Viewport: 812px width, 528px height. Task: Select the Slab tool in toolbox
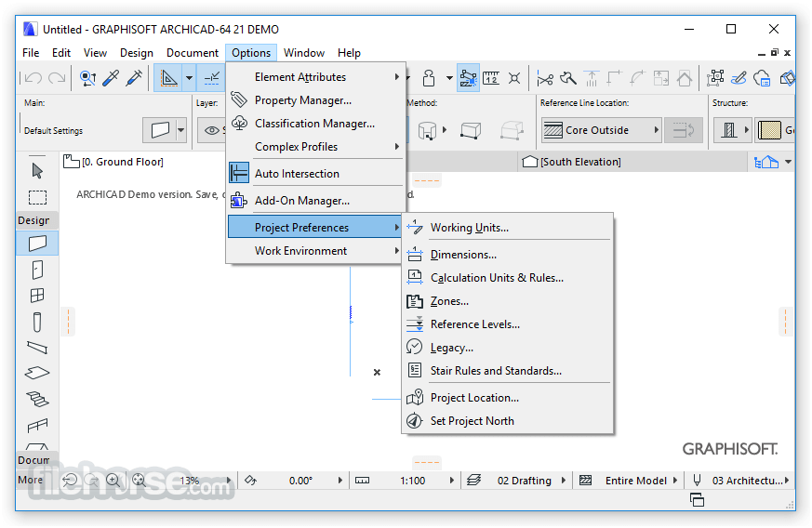37,373
